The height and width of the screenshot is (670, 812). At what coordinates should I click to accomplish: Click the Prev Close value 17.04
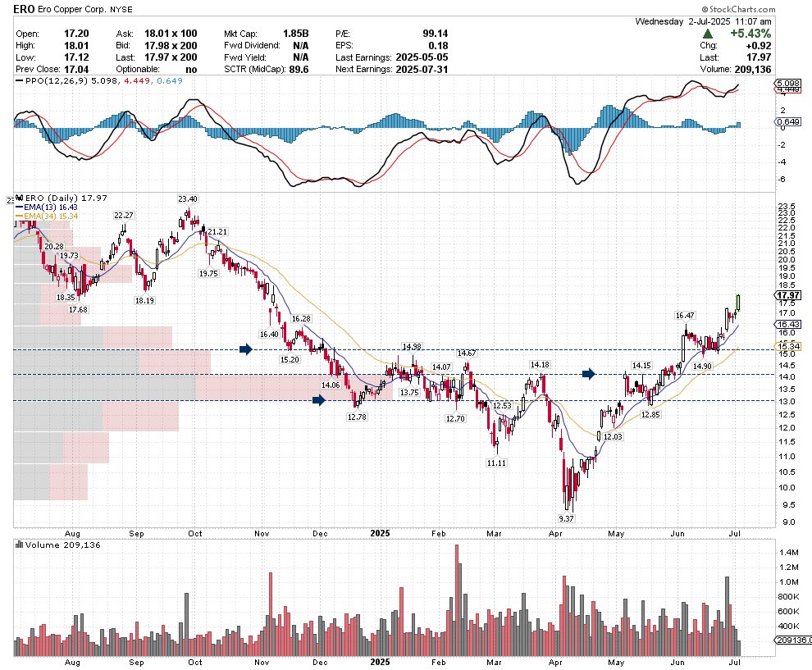[76, 70]
